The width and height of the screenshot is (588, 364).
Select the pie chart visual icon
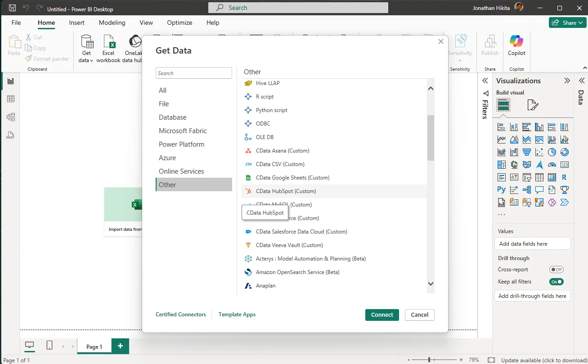click(552, 152)
